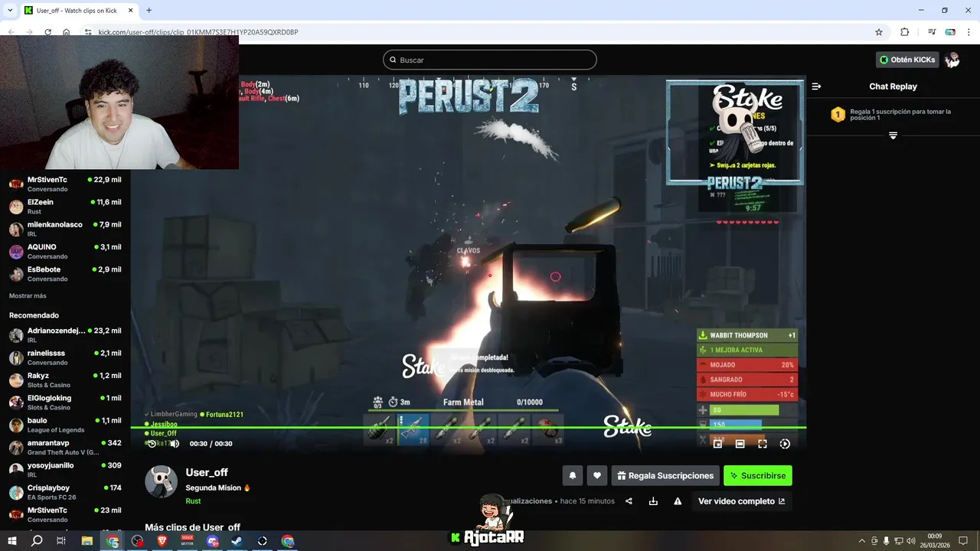Open amarantavp recommended channel

pyautogui.click(x=65, y=447)
